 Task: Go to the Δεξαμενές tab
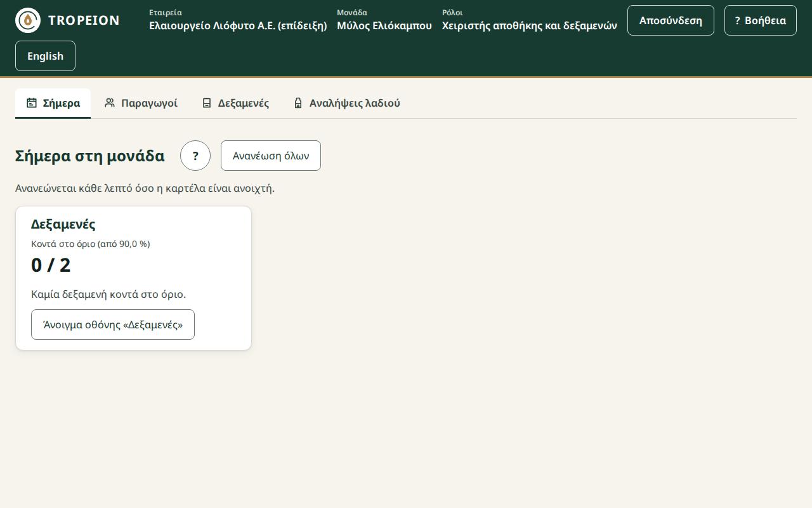click(x=235, y=103)
